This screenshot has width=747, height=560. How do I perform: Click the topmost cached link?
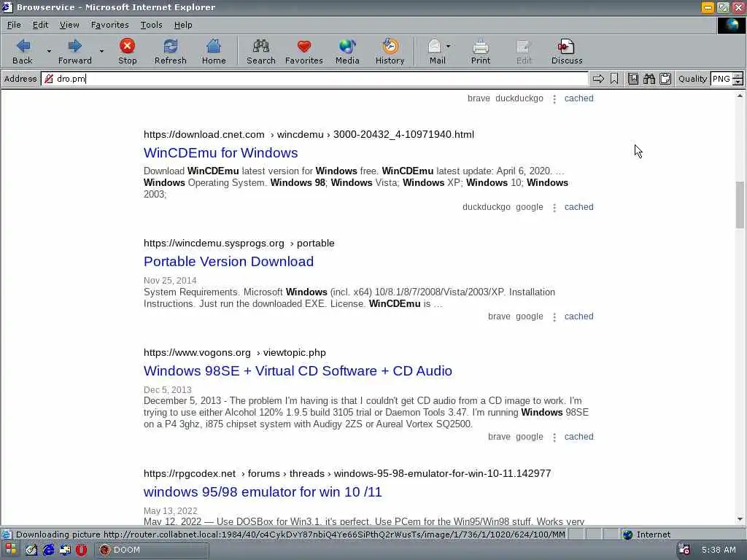(x=578, y=98)
